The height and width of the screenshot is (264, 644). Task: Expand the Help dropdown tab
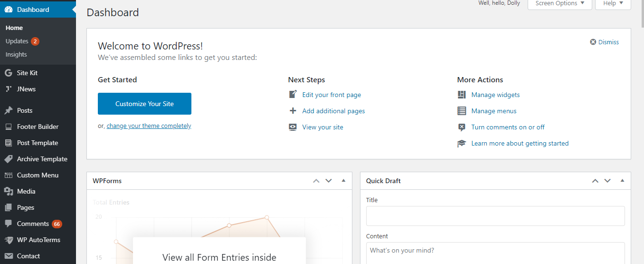pyautogui.click(x=613, y=3)
